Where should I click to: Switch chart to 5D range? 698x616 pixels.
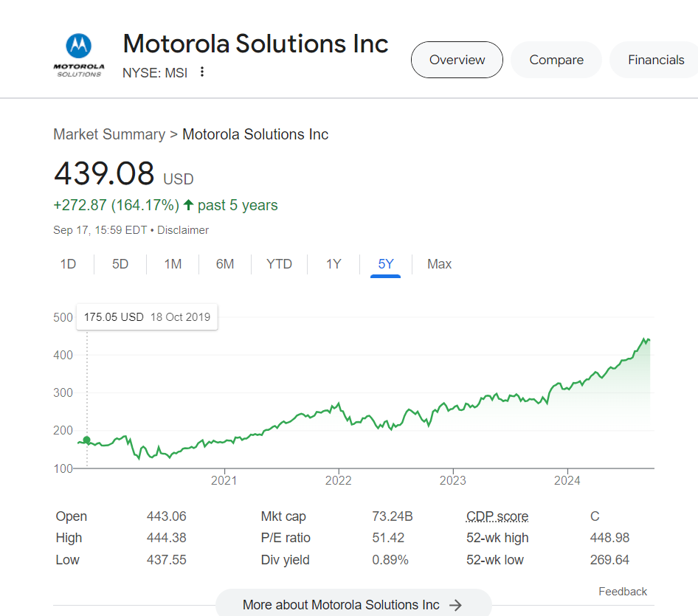120,264
